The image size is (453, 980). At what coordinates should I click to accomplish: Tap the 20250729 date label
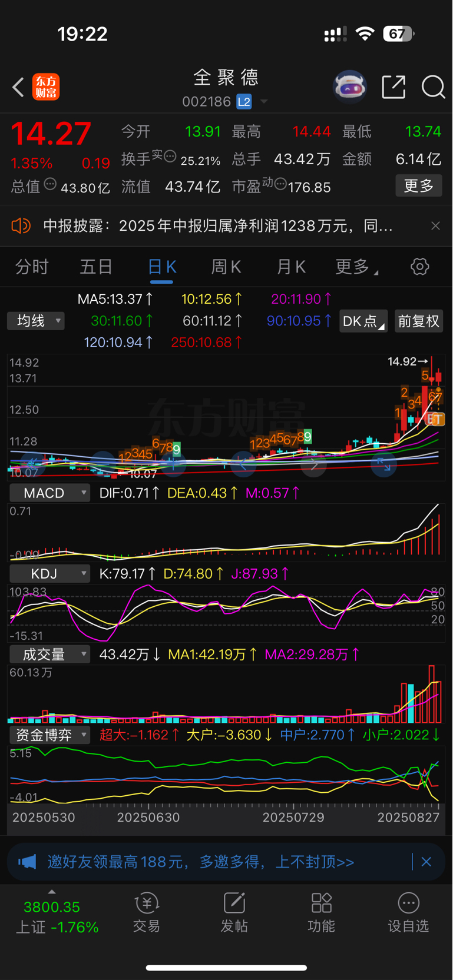pos(293,817)
